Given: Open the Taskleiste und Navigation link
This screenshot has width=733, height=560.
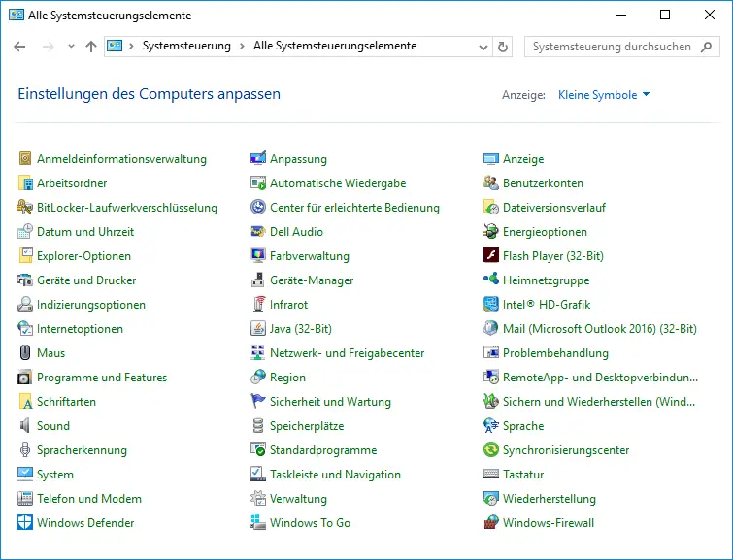Looking at the screenshot, I should click(x=335, y=475).
